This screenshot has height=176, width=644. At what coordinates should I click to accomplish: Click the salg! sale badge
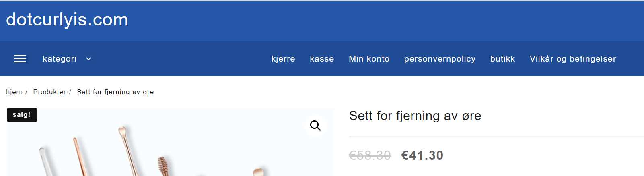(x=22, y=115)
